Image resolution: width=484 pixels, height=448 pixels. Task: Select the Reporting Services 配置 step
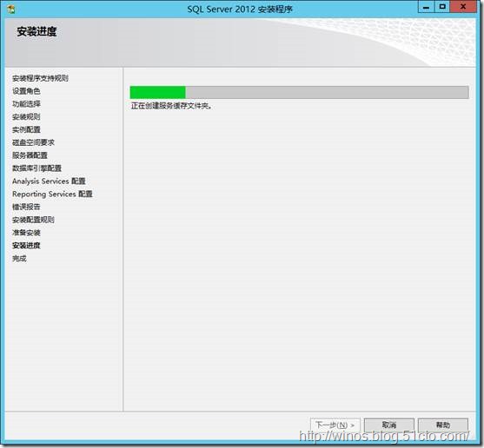(x=52, y=194)
